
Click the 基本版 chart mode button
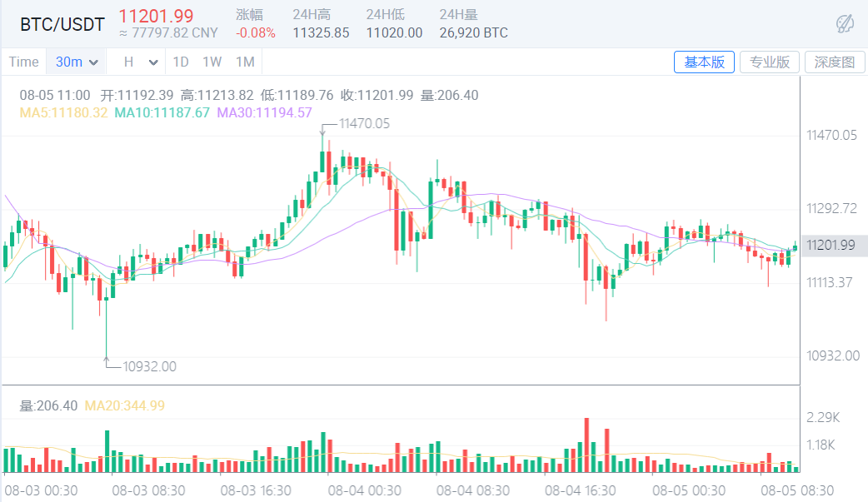coord(704,62)
